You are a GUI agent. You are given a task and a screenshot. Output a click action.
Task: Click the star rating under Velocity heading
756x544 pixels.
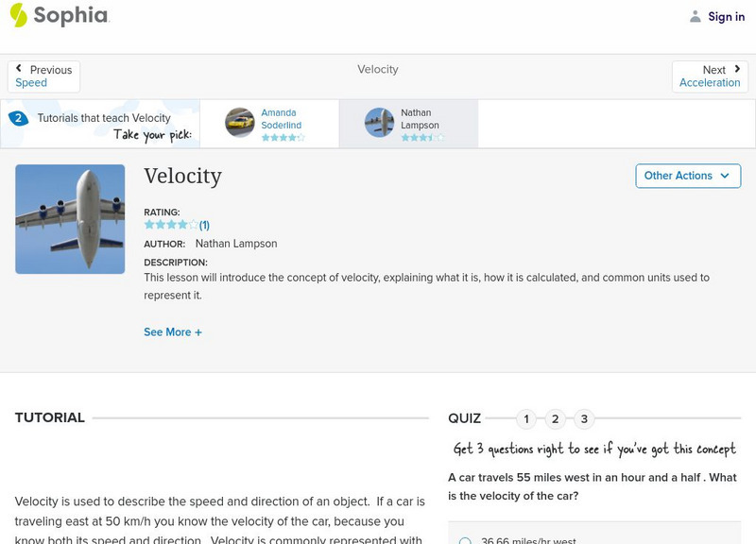coord(170,225)
